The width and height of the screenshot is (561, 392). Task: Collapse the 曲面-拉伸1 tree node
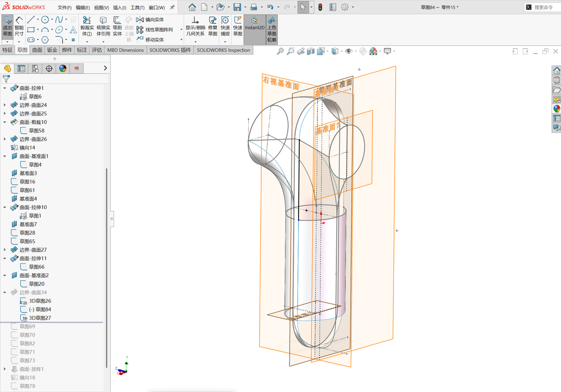[4, 88]
